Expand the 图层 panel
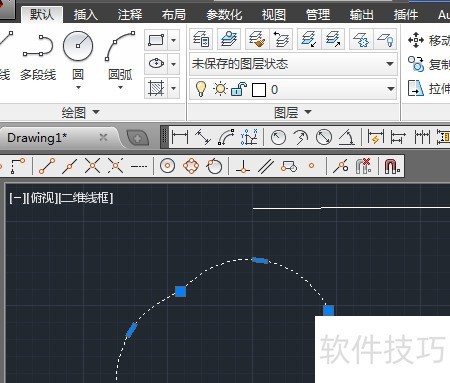Image resolution: width=450 pixels, height=383 pixels. [x=293, y=112]
